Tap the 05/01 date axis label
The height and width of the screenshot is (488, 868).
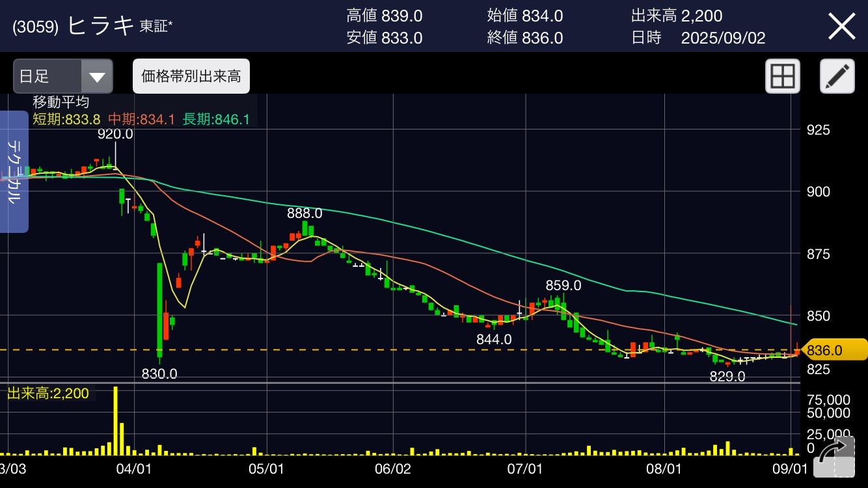click(266, 469)
